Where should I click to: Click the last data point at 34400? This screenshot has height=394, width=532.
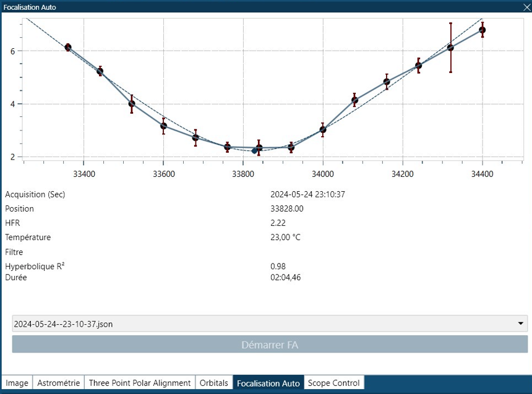[x=482, y=30]
